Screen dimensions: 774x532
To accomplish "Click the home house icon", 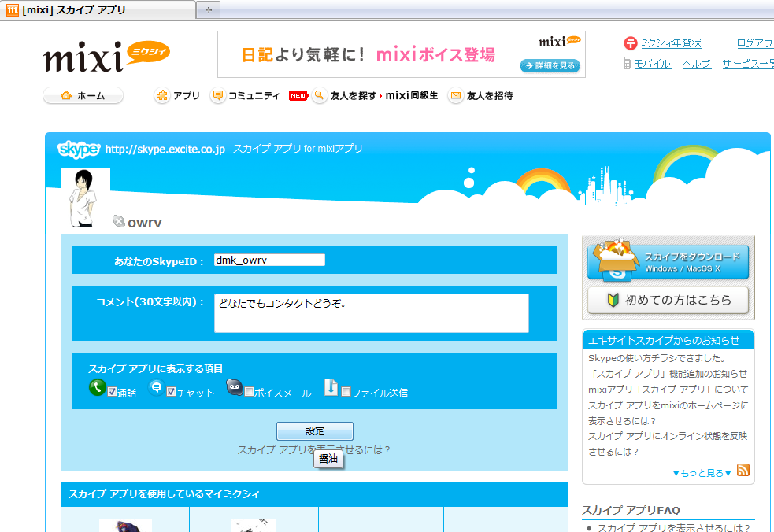I will tap(66, 95).
